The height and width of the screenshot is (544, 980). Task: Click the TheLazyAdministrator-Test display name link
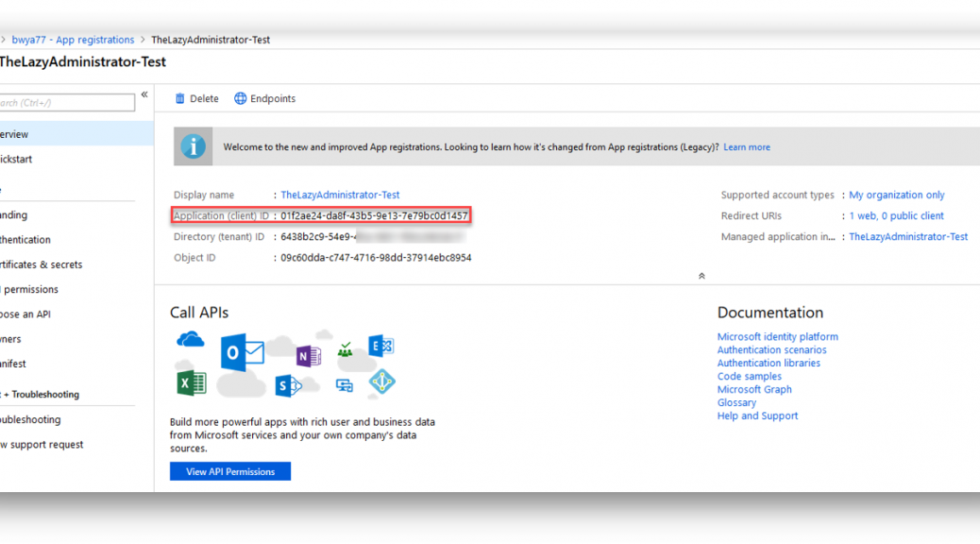340,195
